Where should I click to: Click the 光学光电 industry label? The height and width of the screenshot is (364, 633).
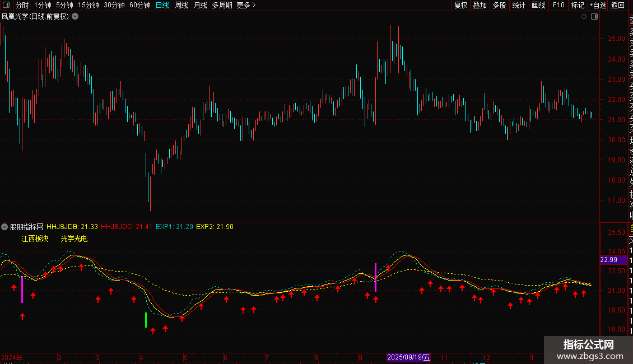74,239
